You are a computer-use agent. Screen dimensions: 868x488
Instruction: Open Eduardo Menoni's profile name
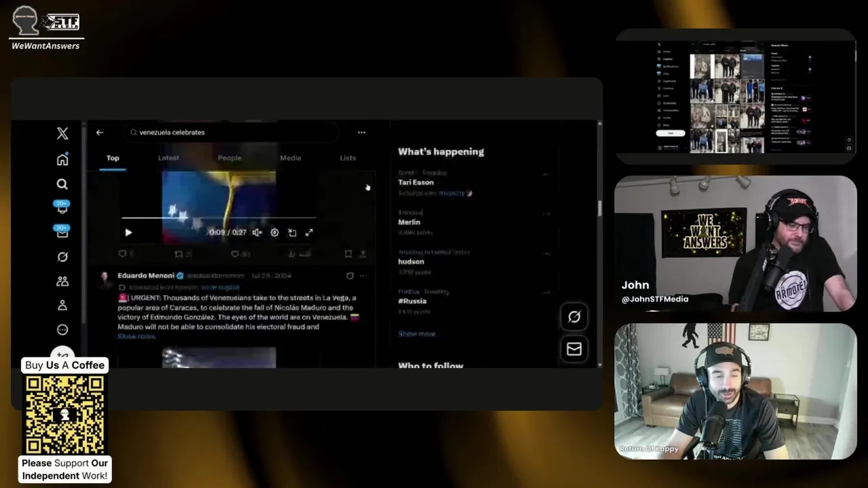pyautogui.click(x=146, y=276)
